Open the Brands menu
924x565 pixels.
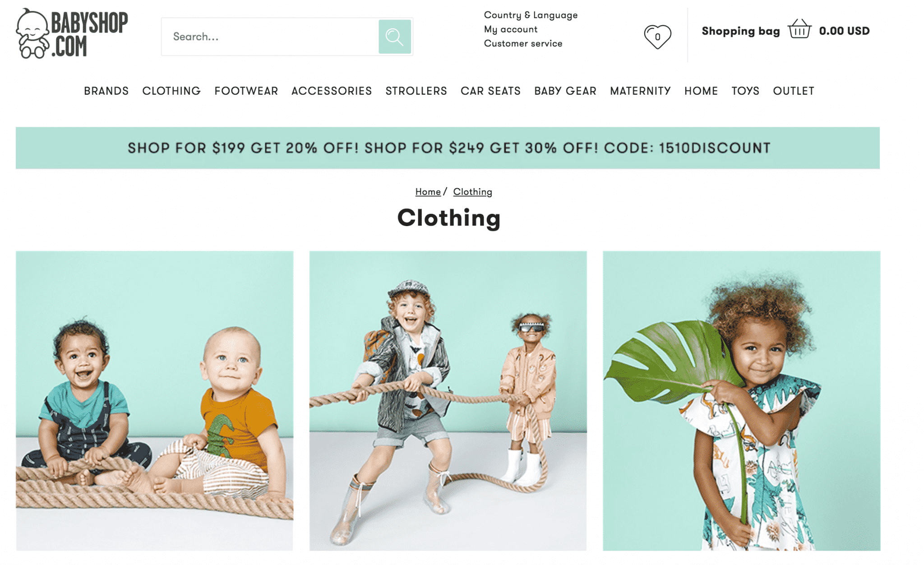[x=106, y=91]
